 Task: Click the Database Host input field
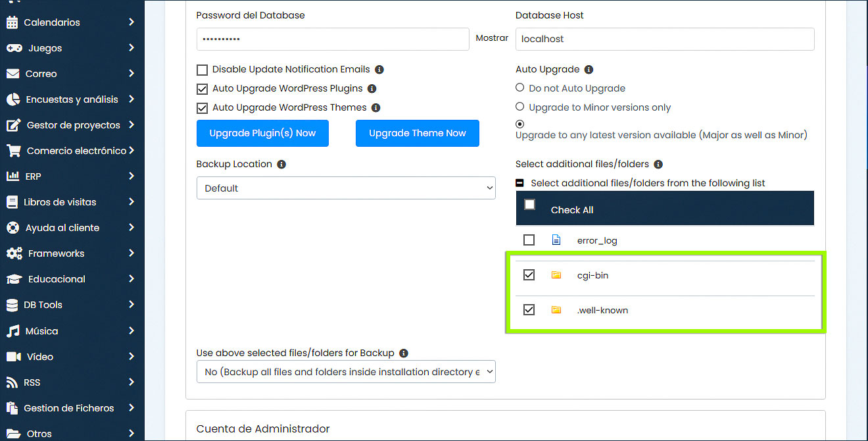pos(664,39)
